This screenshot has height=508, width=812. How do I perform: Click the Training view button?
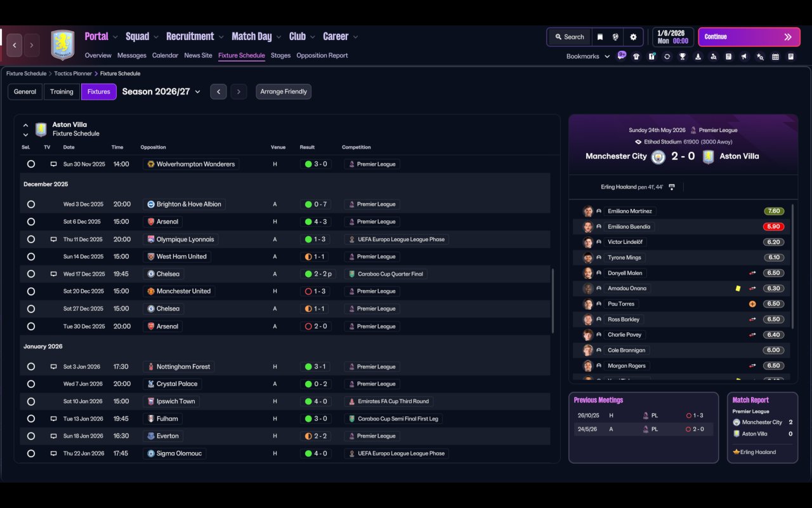pos(62,91)
